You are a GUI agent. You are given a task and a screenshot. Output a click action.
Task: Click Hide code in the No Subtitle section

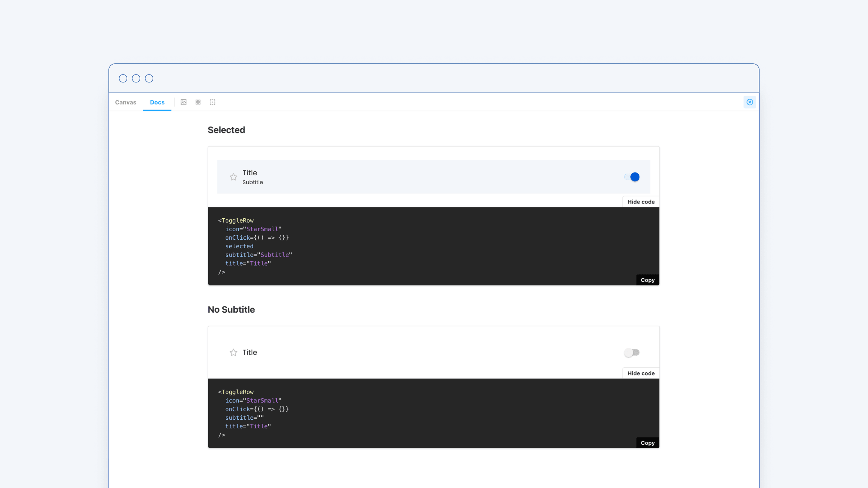point(641,373)
